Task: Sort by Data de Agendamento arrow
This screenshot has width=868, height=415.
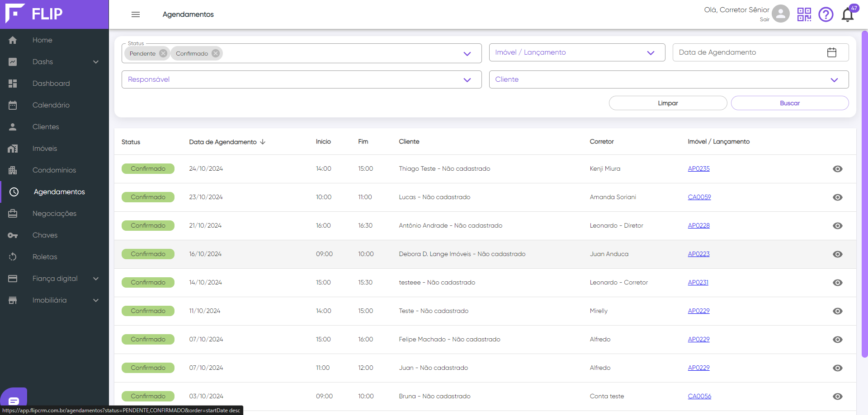Action: [263, 142]
